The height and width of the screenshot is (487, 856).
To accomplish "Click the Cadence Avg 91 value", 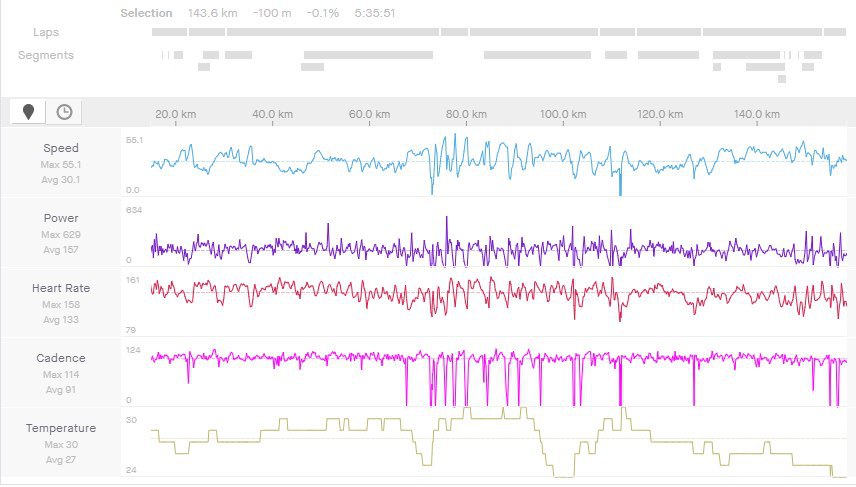I will [61, 390].
